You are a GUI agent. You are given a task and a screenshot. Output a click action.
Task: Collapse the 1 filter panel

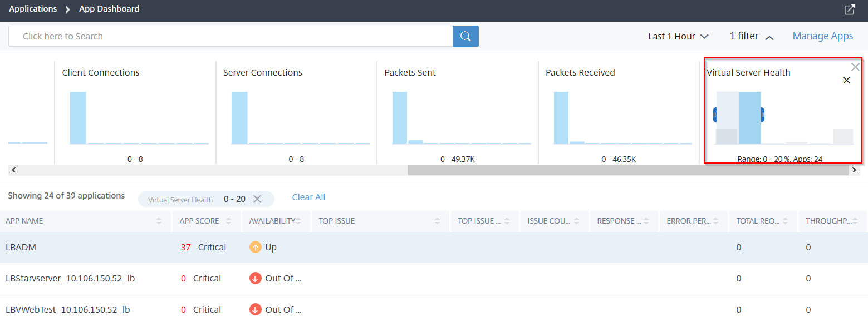point(752,36)
